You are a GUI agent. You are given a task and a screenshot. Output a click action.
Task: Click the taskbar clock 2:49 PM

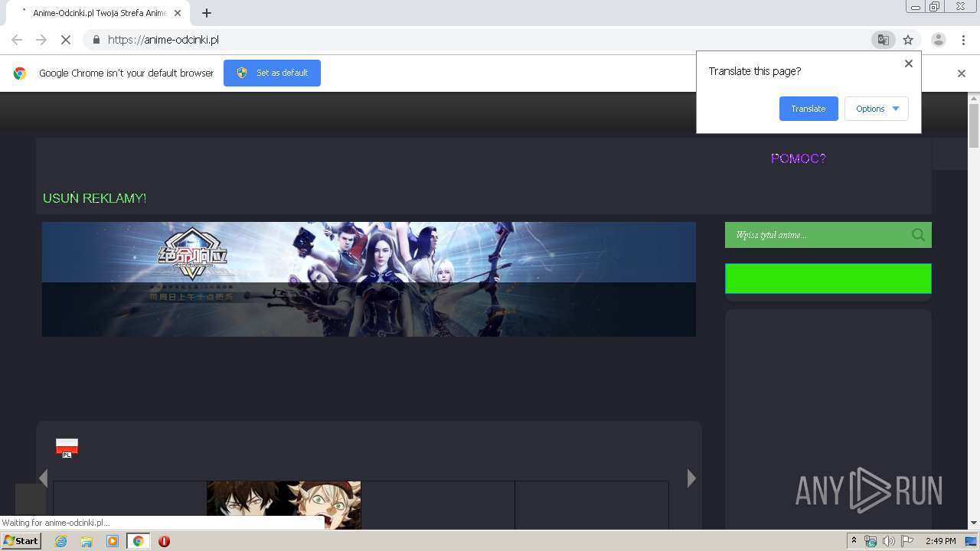pyautogui.click(x=940, y=541)
